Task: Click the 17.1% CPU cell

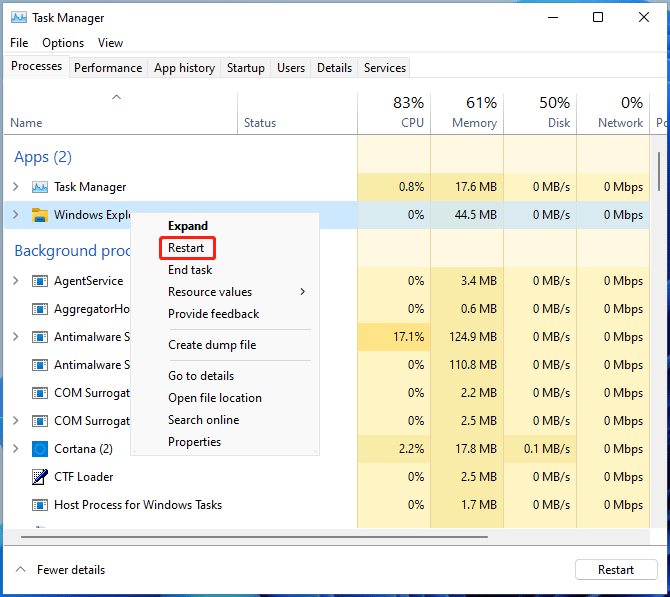Action: 394,337
